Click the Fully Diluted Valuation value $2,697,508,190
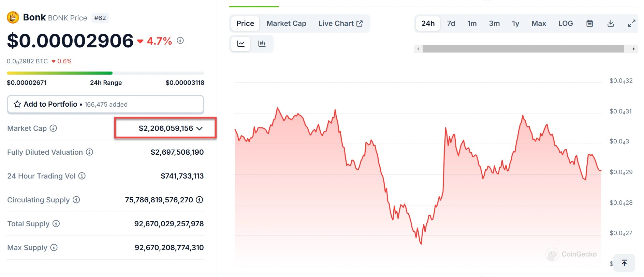This screenshot has width=644, height=277. tap(177, 152)
